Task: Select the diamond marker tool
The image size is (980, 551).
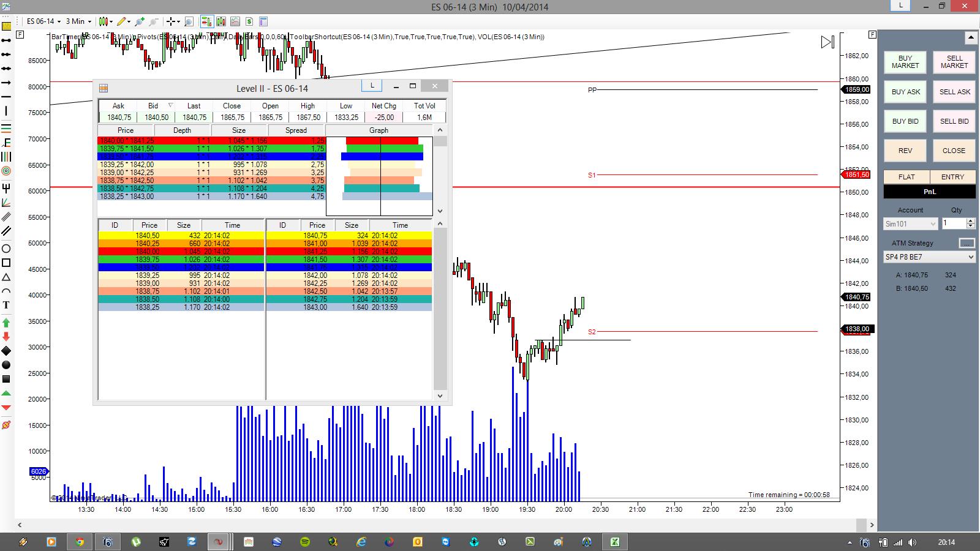Action: coord(6,351)
